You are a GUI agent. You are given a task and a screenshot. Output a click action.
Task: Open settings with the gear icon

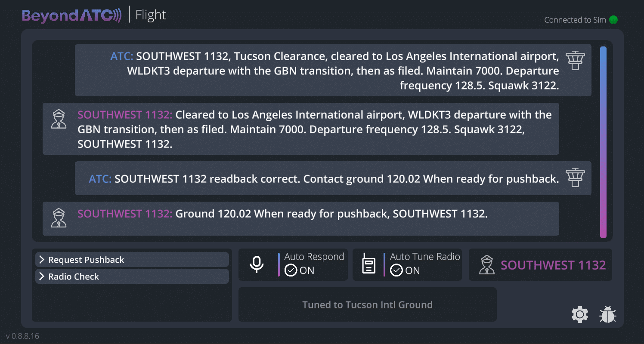[x=579, y=315]
